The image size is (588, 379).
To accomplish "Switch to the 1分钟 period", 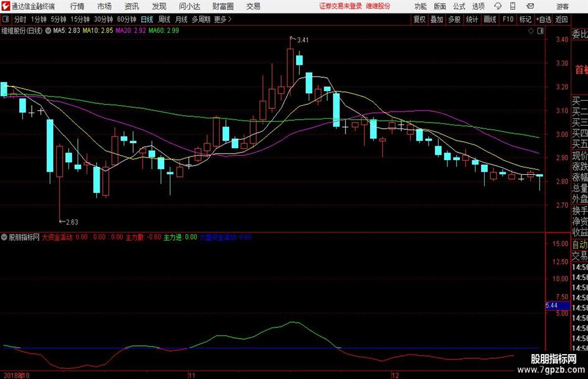I will tap(38, 19).
